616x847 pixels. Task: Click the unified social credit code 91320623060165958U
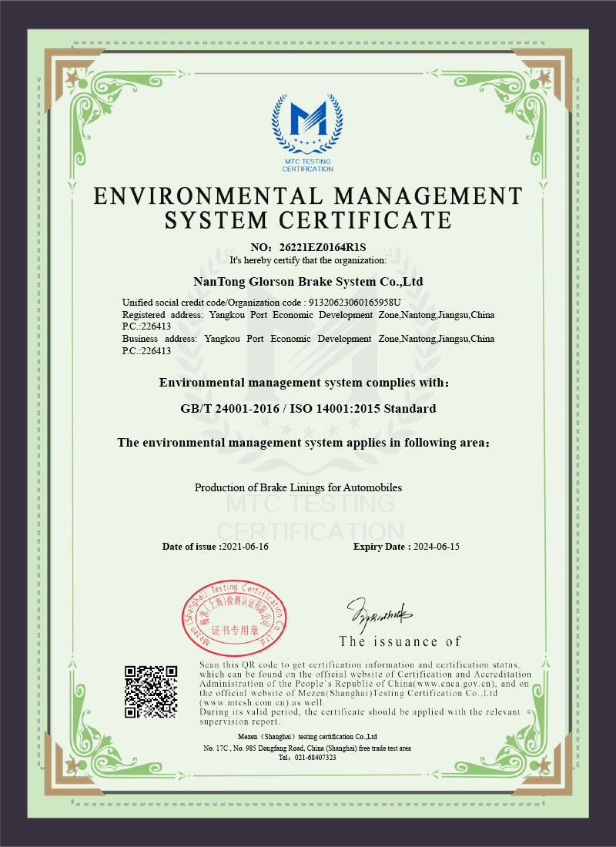(x=354, y=303)
